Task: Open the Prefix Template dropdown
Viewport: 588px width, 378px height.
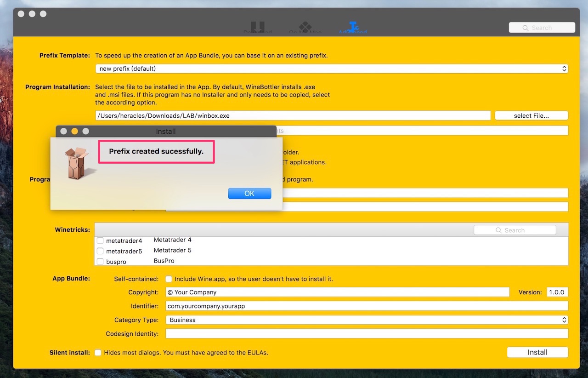Action: 332,69
